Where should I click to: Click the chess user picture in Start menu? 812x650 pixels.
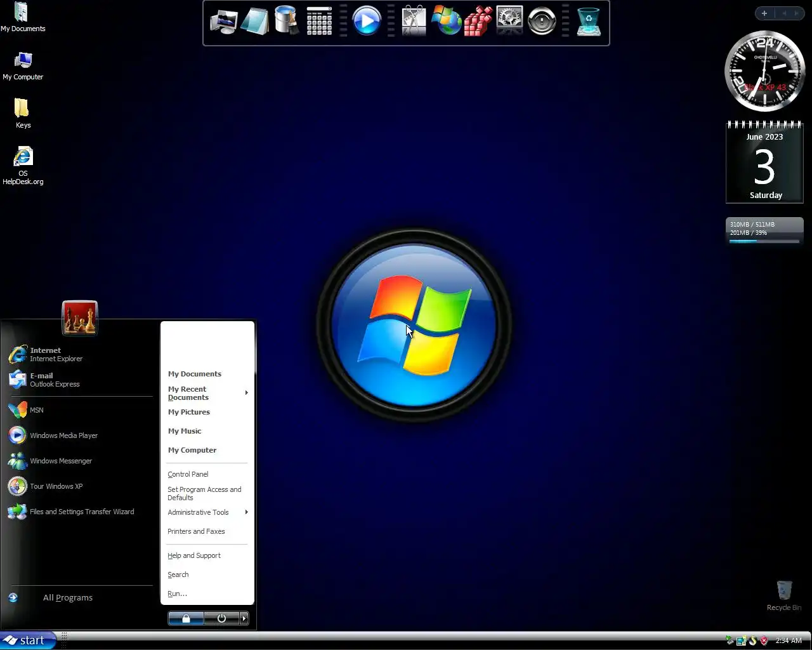pos(80,317)
